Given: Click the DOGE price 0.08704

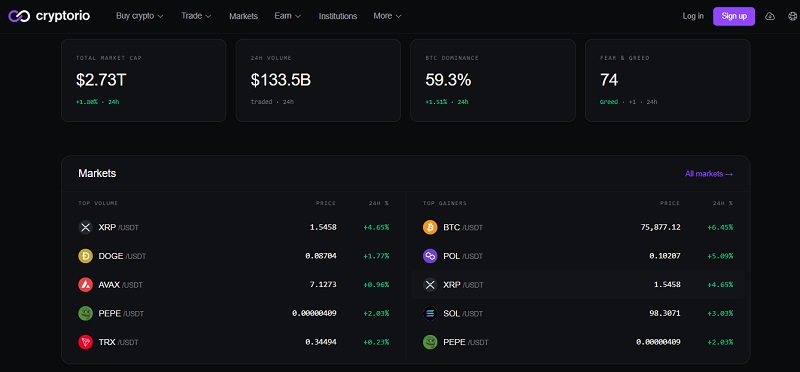Looking at the screenshot, I should [x=320, y=256].
